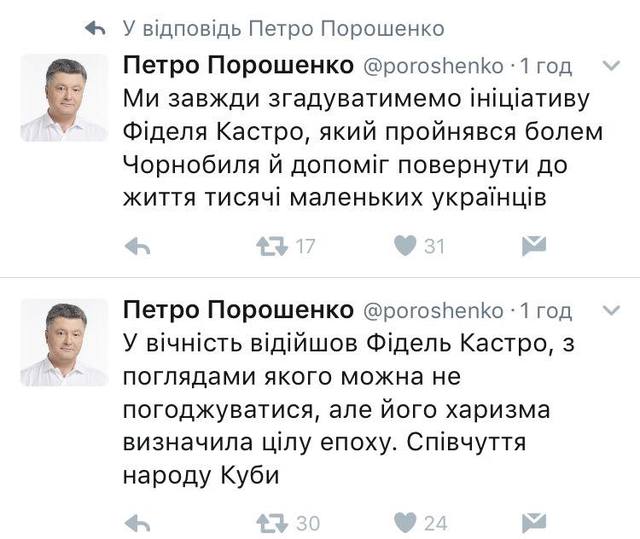Click the '1 год' timestamp on the Чорнобиль tweet
Image resolution: width=640 pixels, height=539 pixels.
click(x=547, y=67)
